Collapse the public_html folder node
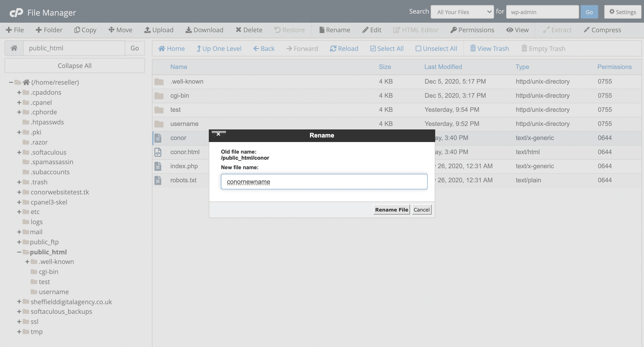Screen dimensions: 644x347 point(19,252)
